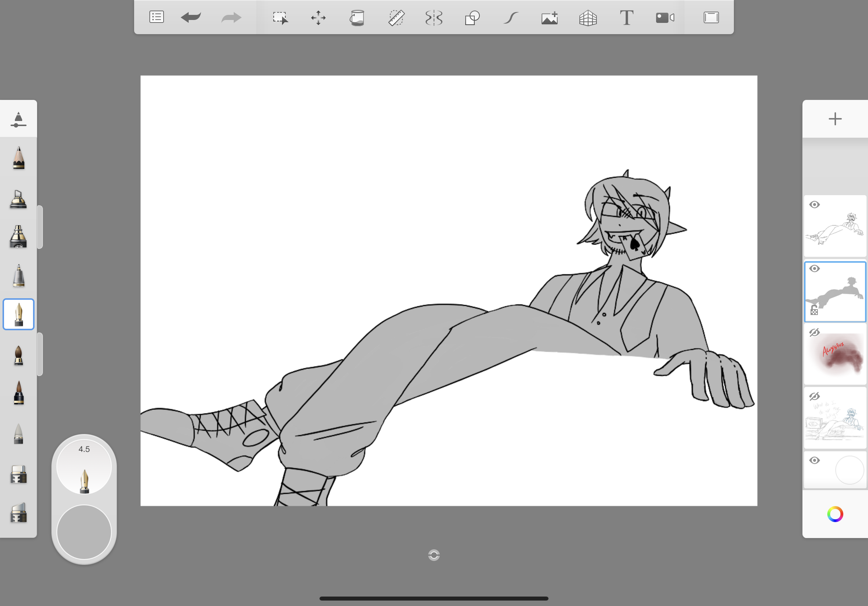Select the bottom flat eraser brush
Viewport: 868px width, 606px height.
[x=19, y=513]
